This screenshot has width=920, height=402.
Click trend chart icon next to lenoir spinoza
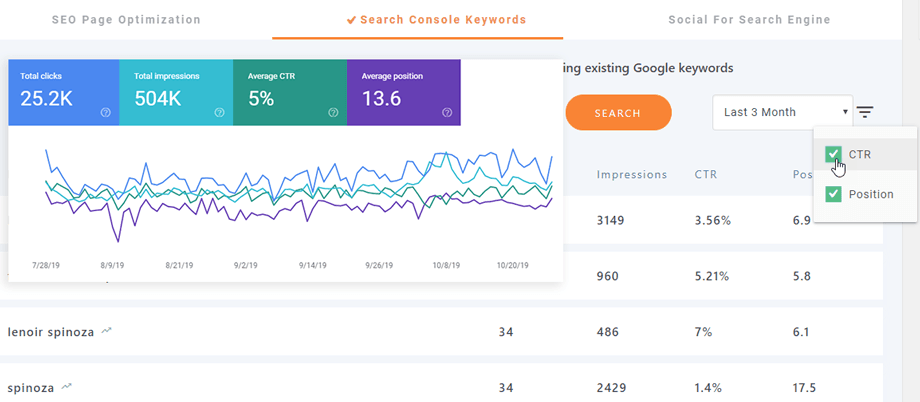pyautogui.click(x=106, y=331)
